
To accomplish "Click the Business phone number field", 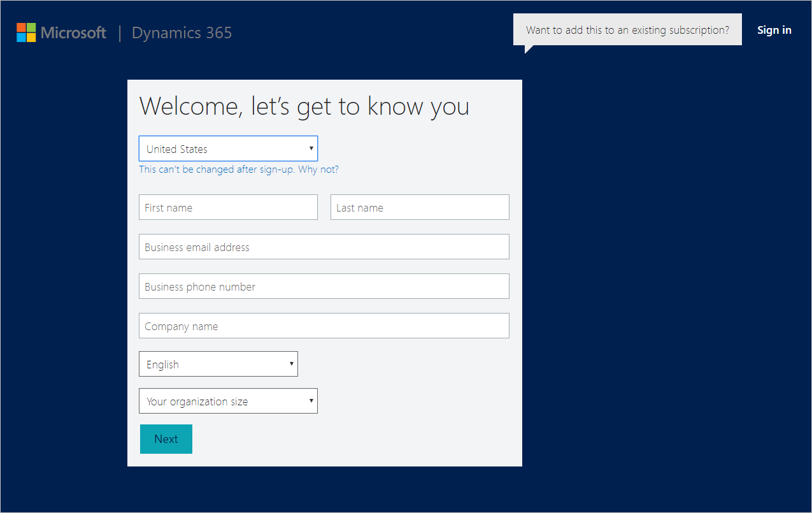I will pos(324,285).
